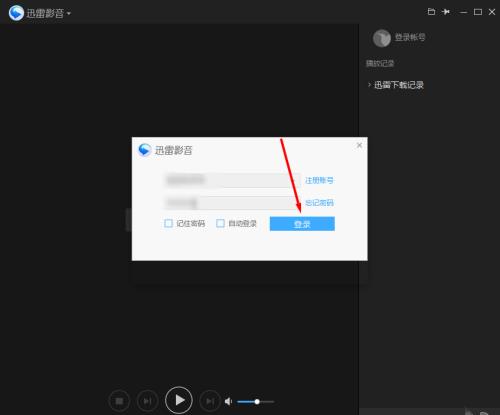
Task: Select the 迅雷下载记录 entry
Action: pos(399,85)
